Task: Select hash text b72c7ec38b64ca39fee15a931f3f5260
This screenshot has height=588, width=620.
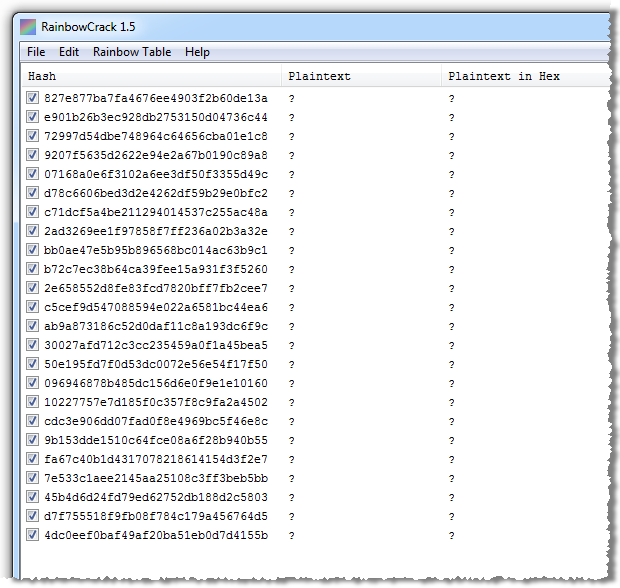Action: click(x=156, y=269)
